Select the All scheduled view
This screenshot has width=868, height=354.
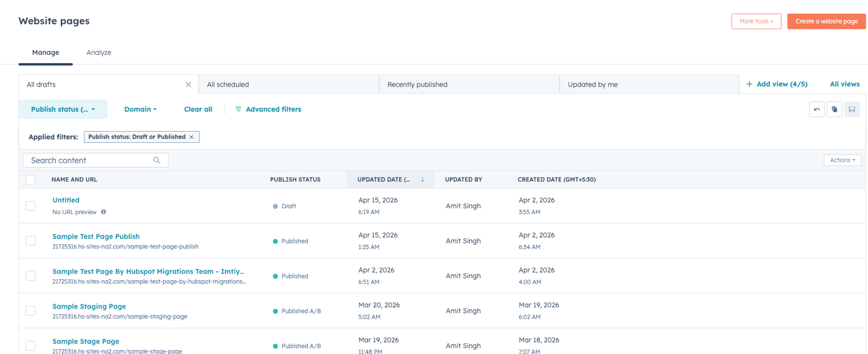pyautogui.click(x=289, y=84)
